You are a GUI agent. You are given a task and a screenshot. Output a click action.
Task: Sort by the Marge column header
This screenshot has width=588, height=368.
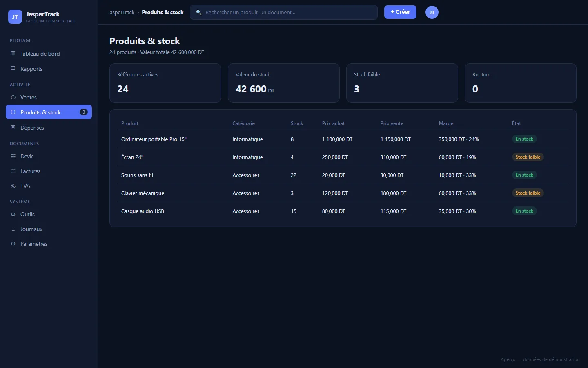(446, 123)
